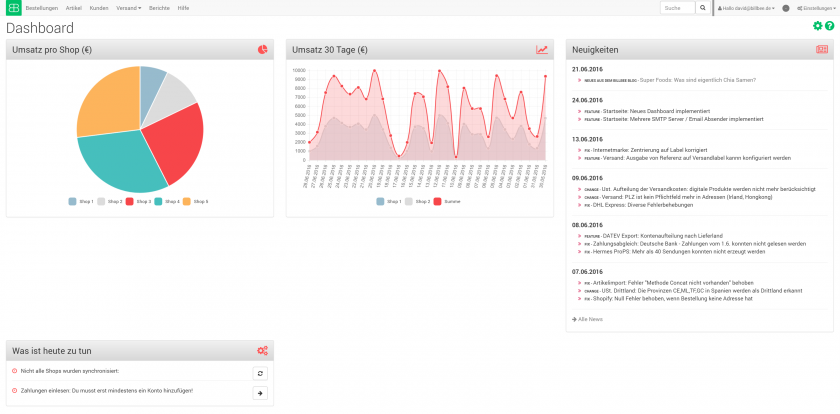
Task: Click pie chart icon in Umsatz pro Shop
Action: [x=262, y=50]
